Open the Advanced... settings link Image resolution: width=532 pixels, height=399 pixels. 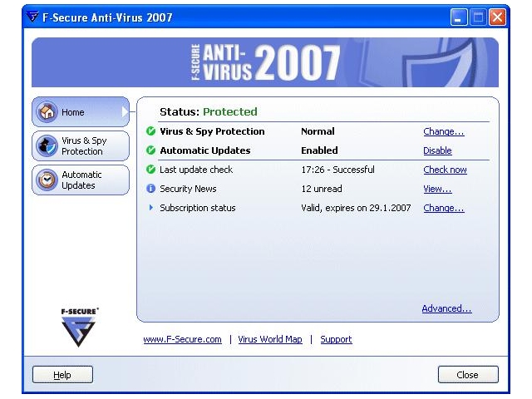click(x=446, y=308)
